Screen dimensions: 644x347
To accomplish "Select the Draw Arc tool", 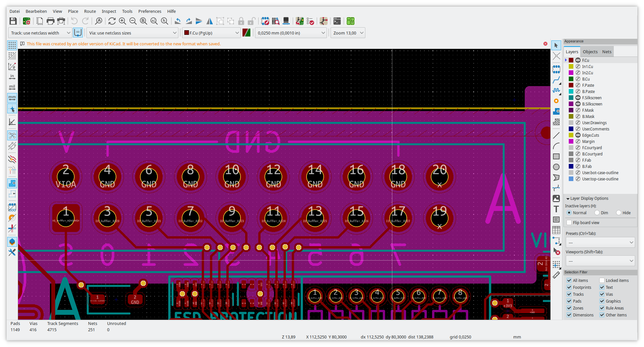I will [556, 146].
